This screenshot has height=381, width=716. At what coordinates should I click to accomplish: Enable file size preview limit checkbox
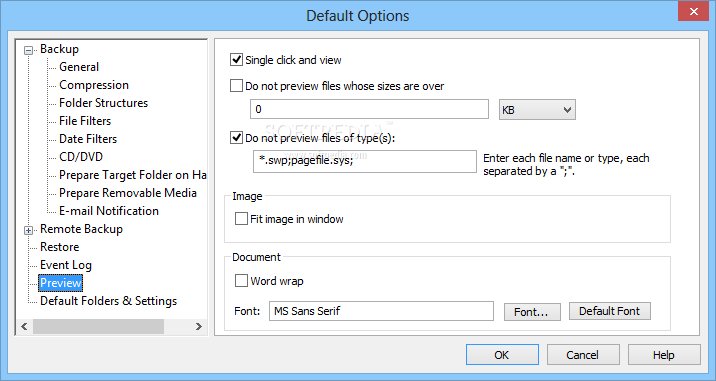(236, 86)
